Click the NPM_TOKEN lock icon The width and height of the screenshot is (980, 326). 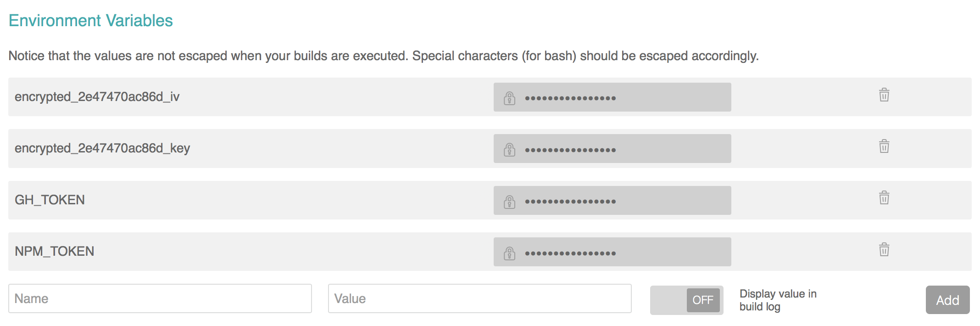[509, 253]
